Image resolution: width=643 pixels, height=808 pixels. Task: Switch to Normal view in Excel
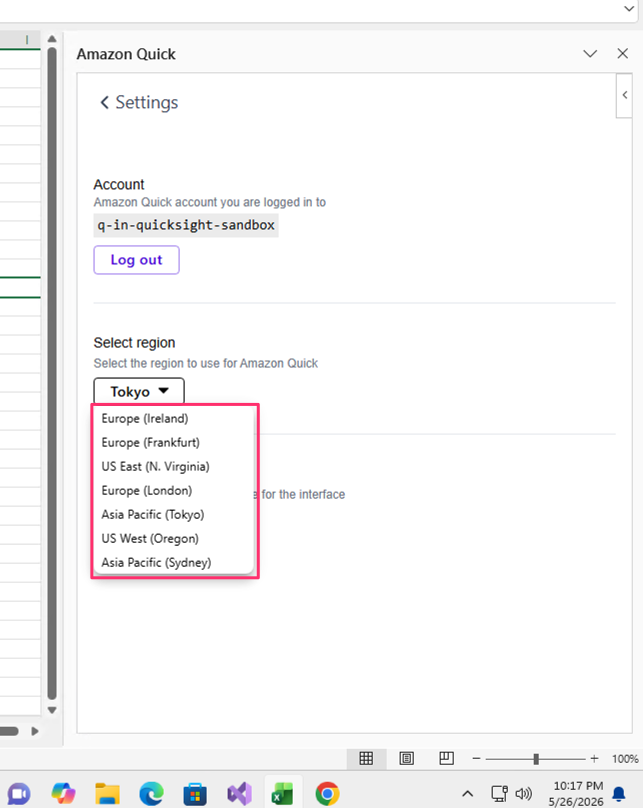coord(366,759)
